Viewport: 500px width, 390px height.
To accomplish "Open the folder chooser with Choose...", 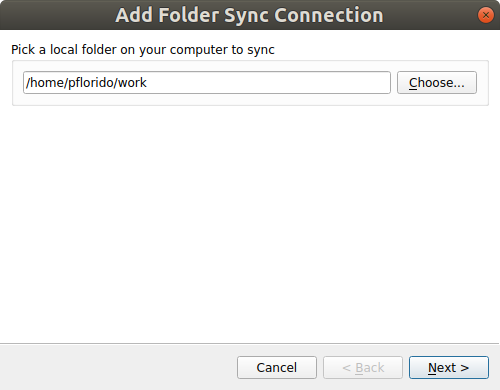I will tap(437, 82).
